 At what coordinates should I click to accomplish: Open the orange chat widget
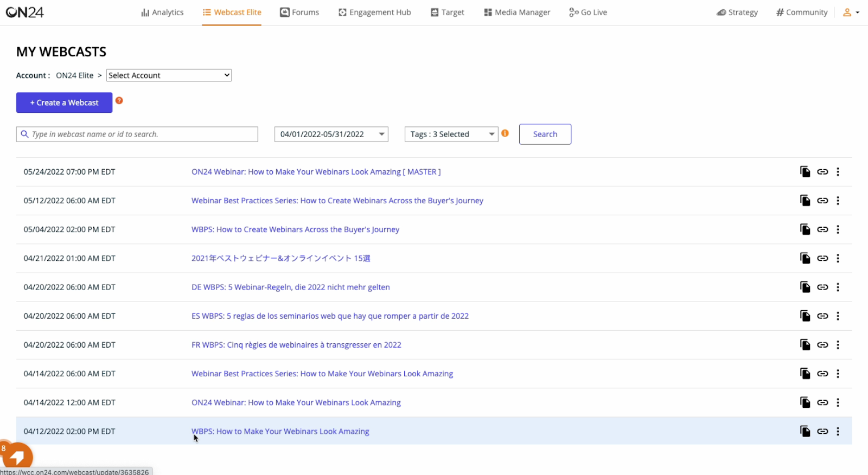tap(17, 456)
